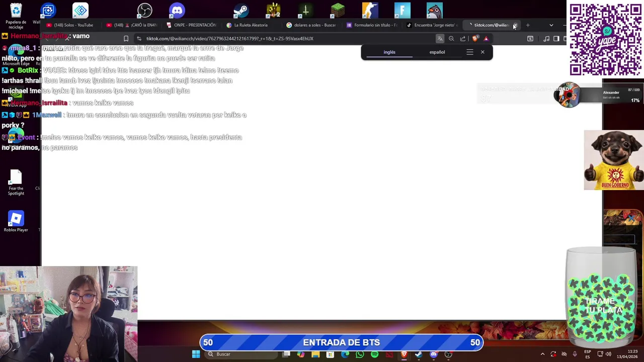Switch to Formulario sin título tab
644x362 pixels.
tap(371, 25)
